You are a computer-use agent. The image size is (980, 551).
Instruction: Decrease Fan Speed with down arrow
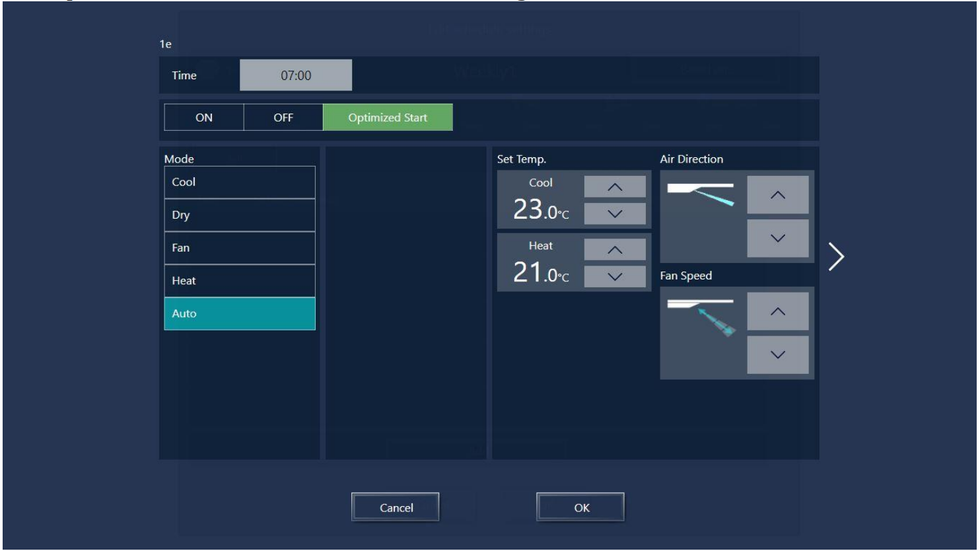(777, 355)
